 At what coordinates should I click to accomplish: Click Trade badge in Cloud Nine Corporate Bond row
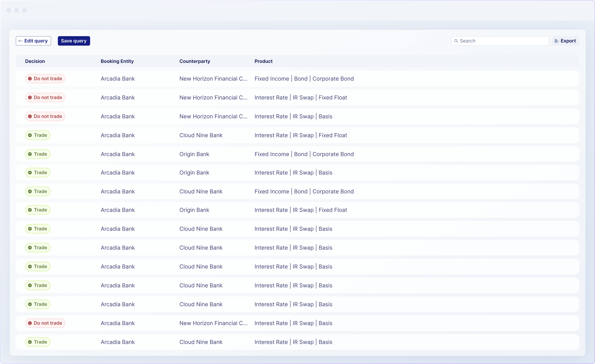pyautogui.click(x=38, y=192)
